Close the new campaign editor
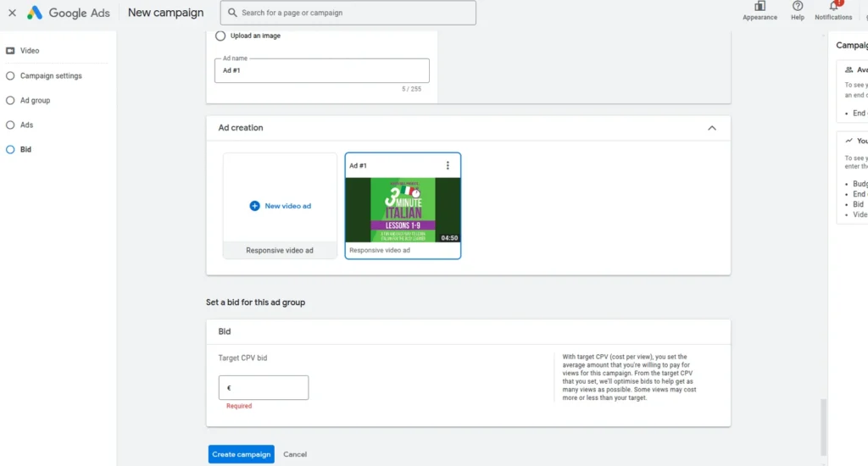The image size is (868, 466). [x=12, y=13]
